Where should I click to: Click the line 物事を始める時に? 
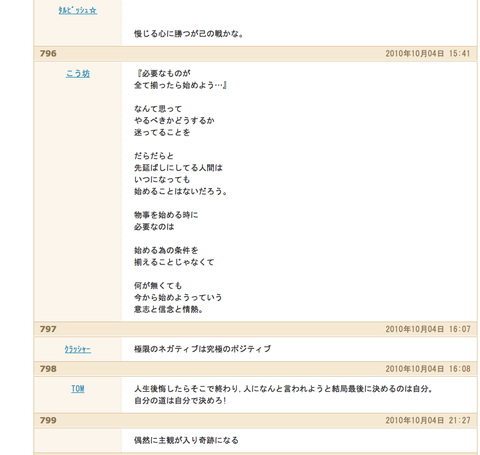coord(166,215)
